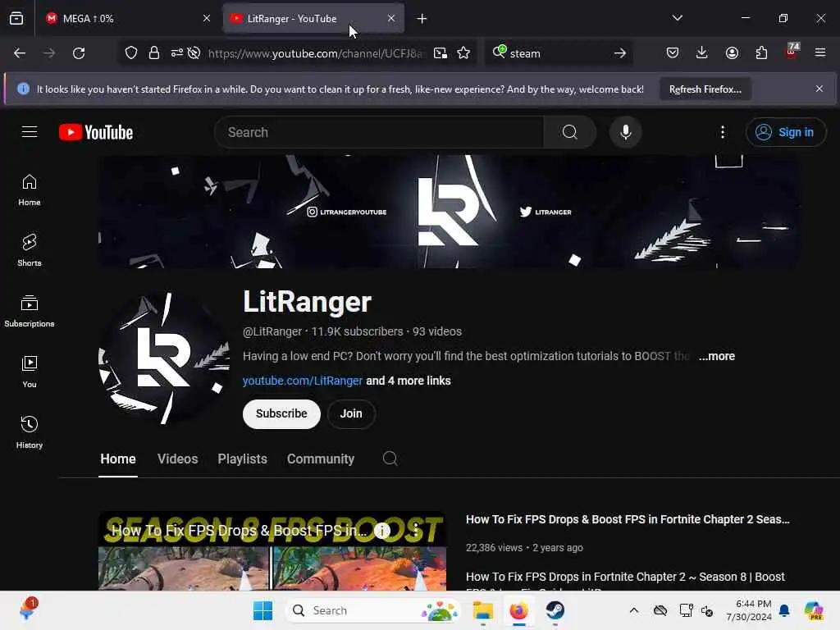The height and width of the screenshot is (630, 840).
Task: Open File Explorer from taskbar
Action: point(482,610)
